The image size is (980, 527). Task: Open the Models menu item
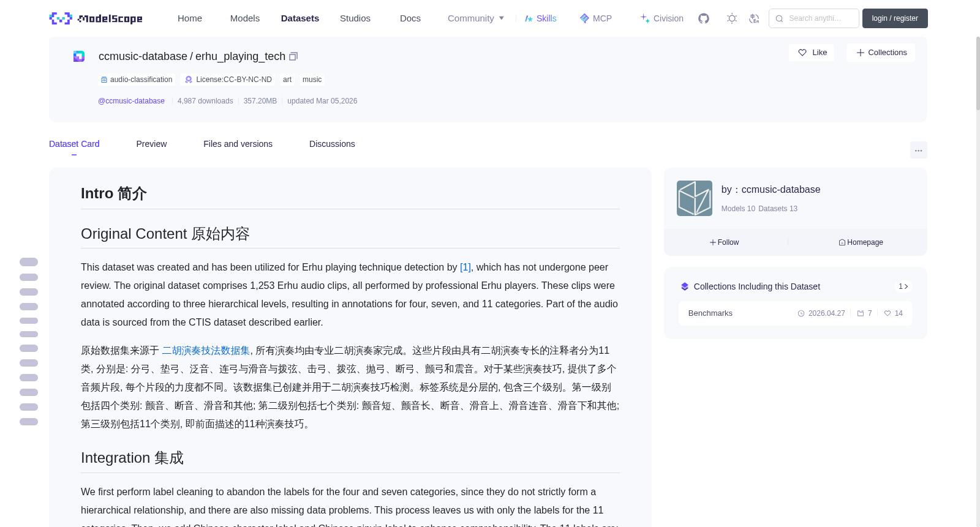coord(245,18)
